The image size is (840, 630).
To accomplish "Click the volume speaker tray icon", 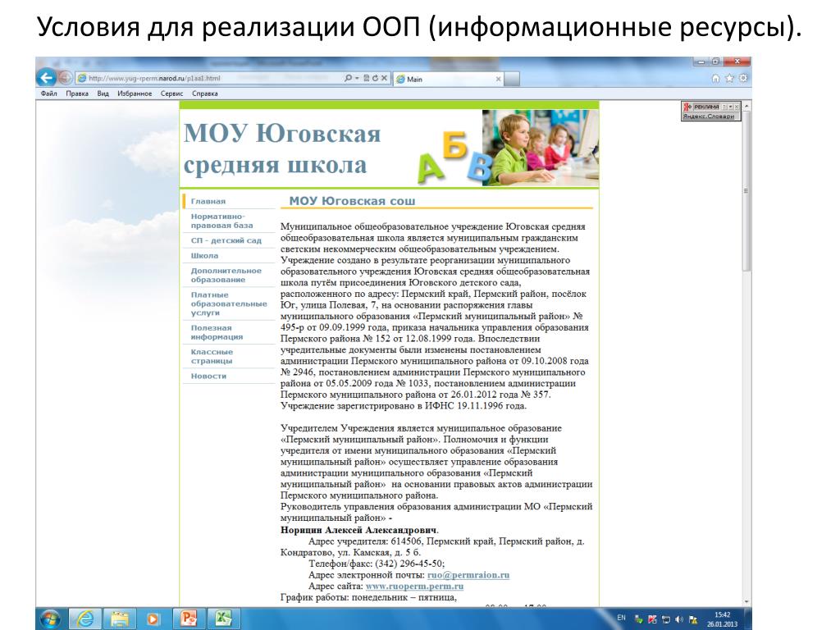I will coord(679,619).
